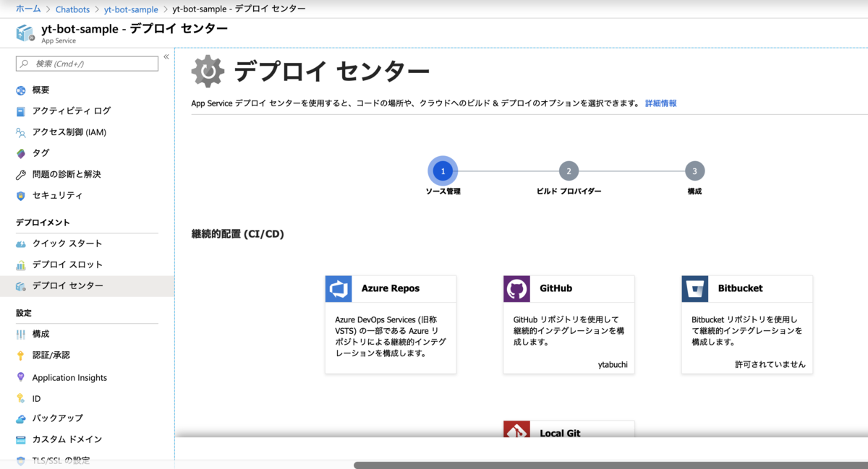
Task: Click yt-bot-sample in the breadcrumb
Action: pos(131,9)
